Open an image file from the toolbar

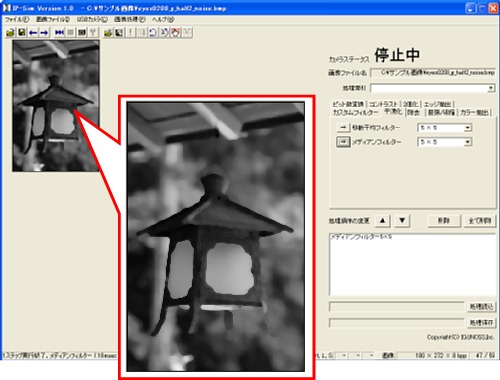pos(10,32)
